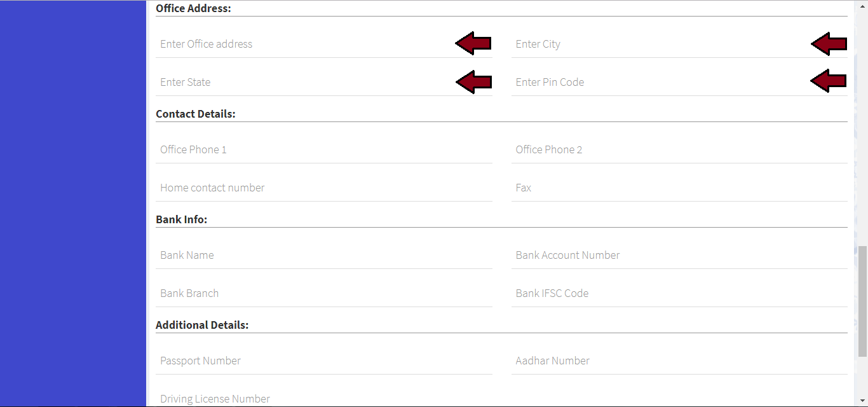Select the Enter State input
Screen dimensions: 868x407
(305, 82)
